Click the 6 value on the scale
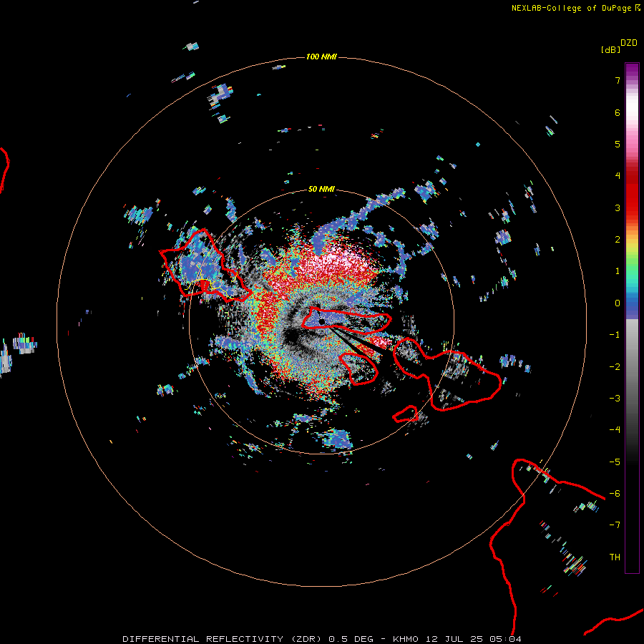Image resolution: width=644 pixels, height=644 pixels. coord(618,112)
